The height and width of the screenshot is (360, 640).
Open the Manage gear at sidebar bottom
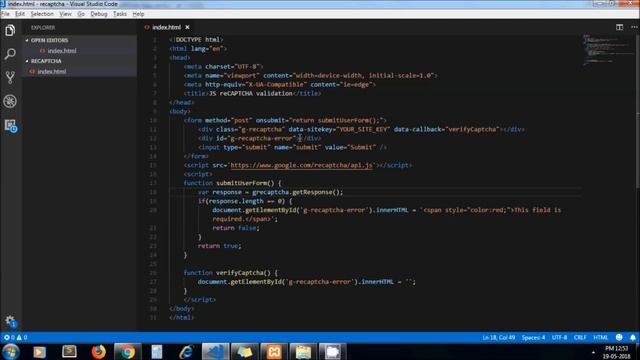coord(10,321)
